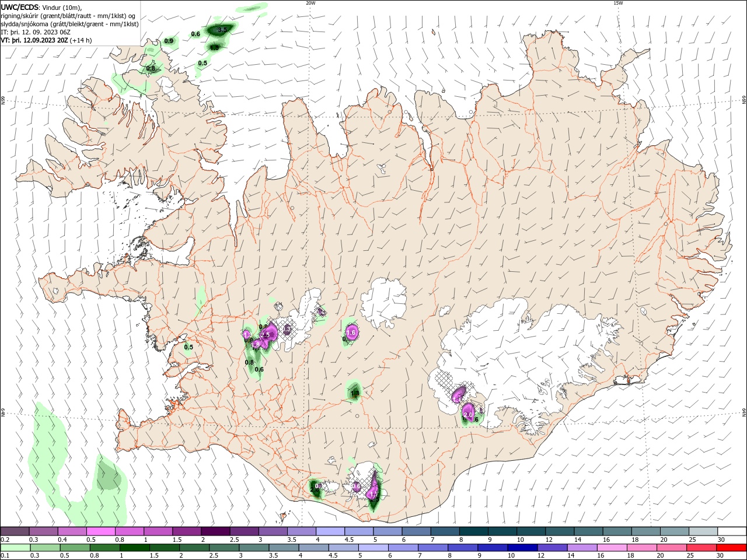Click the UWC/ECDS title text
The width and height of the screenshot is (747, 560).
[19, 7]
